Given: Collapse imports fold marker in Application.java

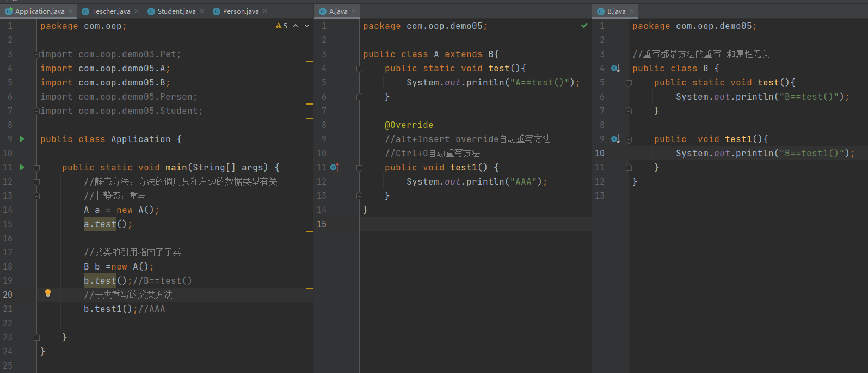Looking at the screenshot, I should [36, 54].
